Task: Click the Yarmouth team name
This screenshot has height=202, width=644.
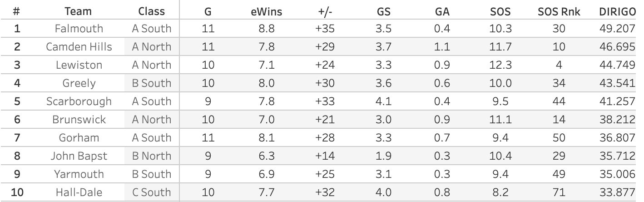Action: click(79, 174)
